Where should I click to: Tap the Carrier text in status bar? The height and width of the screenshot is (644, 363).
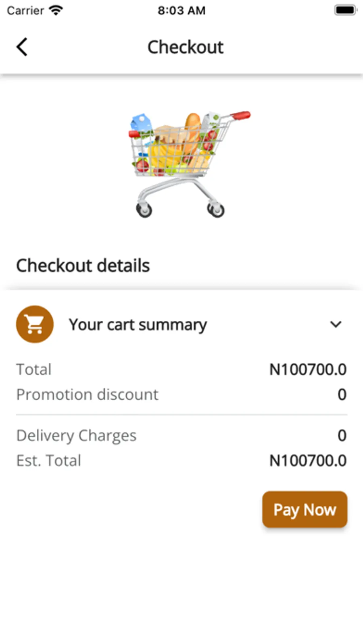pos(25,10)
